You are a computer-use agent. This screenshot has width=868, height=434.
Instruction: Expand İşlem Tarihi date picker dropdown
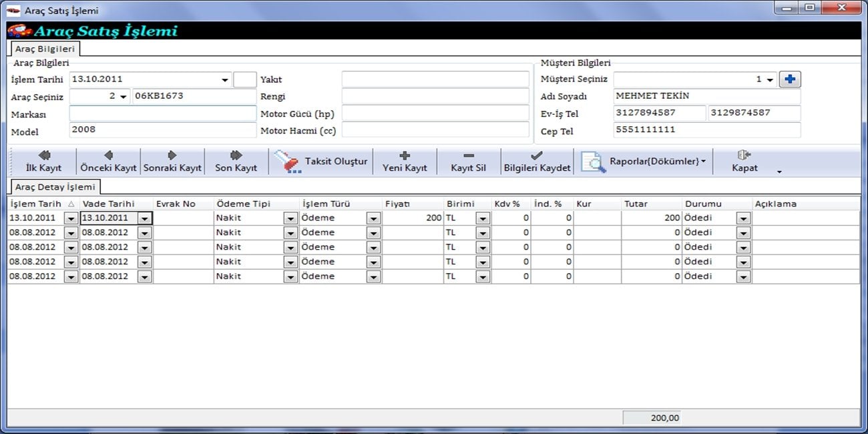[x=225, y=80]
